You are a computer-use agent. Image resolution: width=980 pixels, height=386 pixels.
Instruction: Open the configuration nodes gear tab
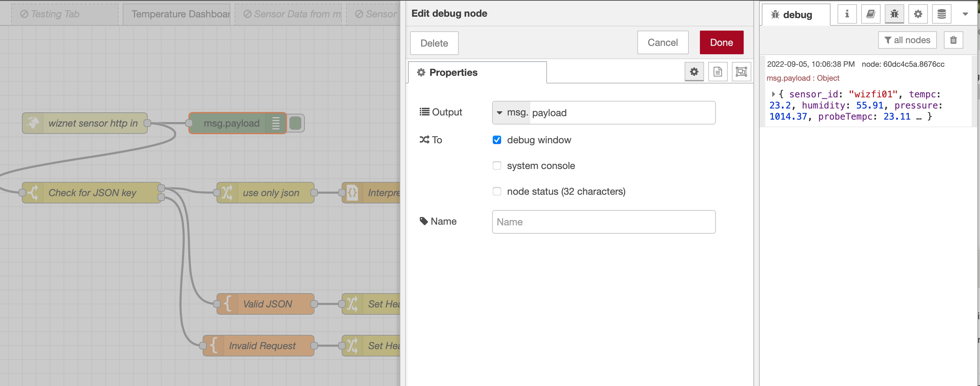click(917, 14)
